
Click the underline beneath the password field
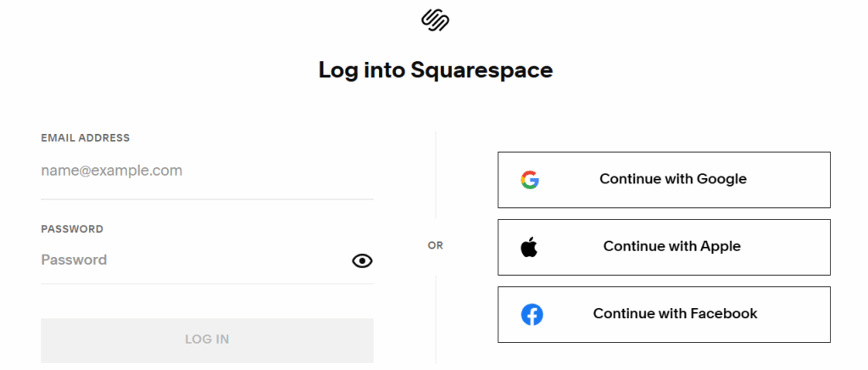tap(207, 283)
